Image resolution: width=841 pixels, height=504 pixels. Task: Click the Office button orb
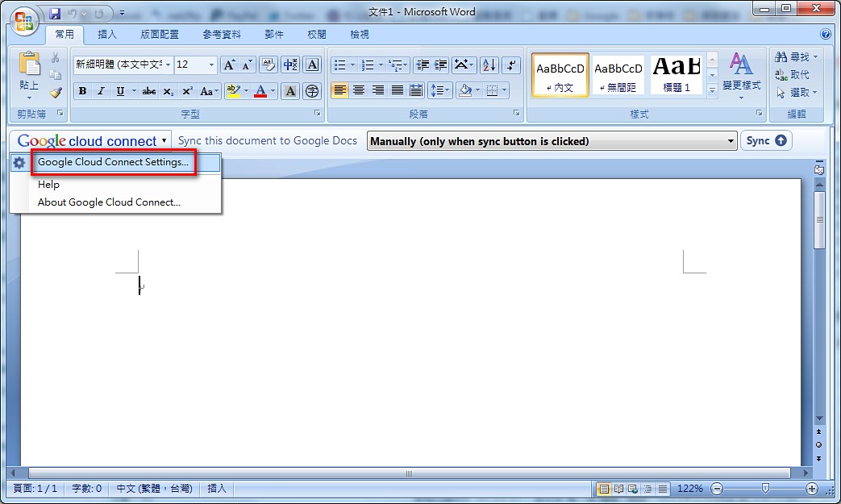[x=24, y=22]
